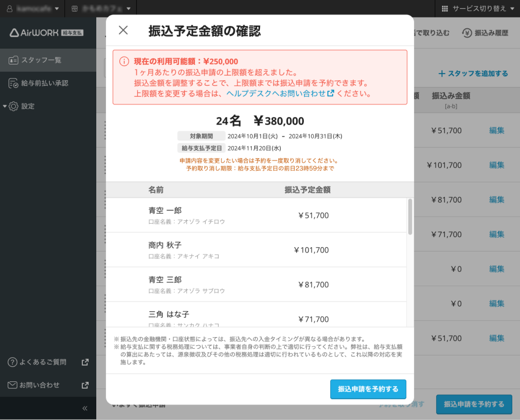The image size is (520, 420).
Task: Click the grid icon beside サービス切り替え
Action: pyautogui.click(x=445, y=9)
